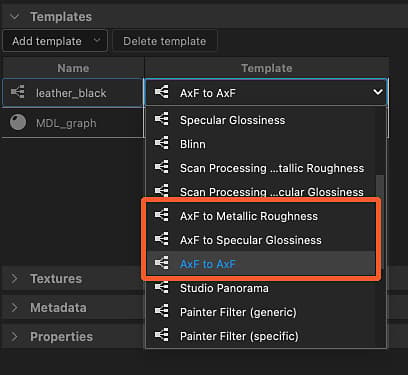Select Scan Processing ...tallic Roughness option
Screen dimensions: 408x375
pyautogui.click(x=261, y=168)
